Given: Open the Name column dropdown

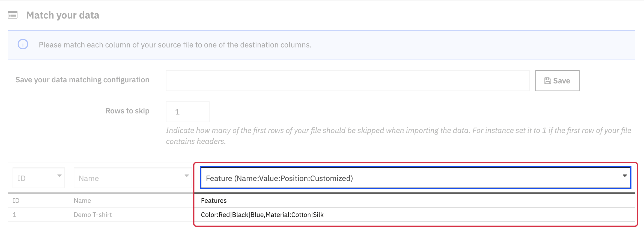Looking at the screenshot, I should tap(133, 178).
